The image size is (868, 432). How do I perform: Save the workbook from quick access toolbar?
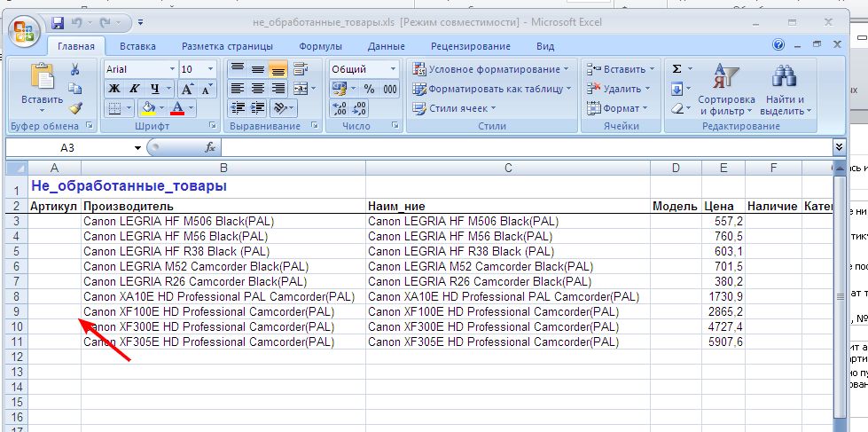[x=58, y=23]
